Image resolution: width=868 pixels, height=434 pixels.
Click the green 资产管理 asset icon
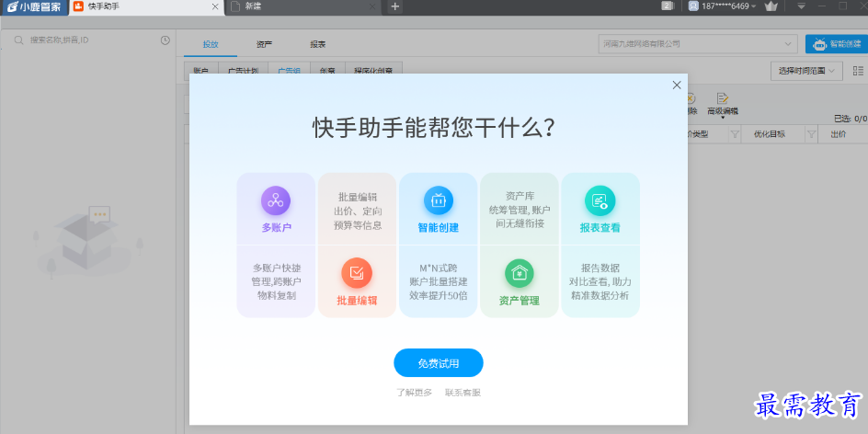point(520,273)
